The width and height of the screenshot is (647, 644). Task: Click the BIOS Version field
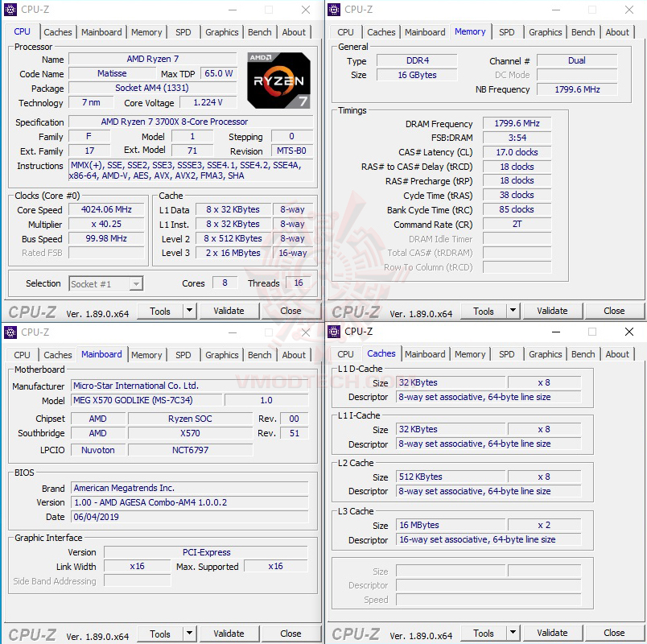tap(190, 502)
